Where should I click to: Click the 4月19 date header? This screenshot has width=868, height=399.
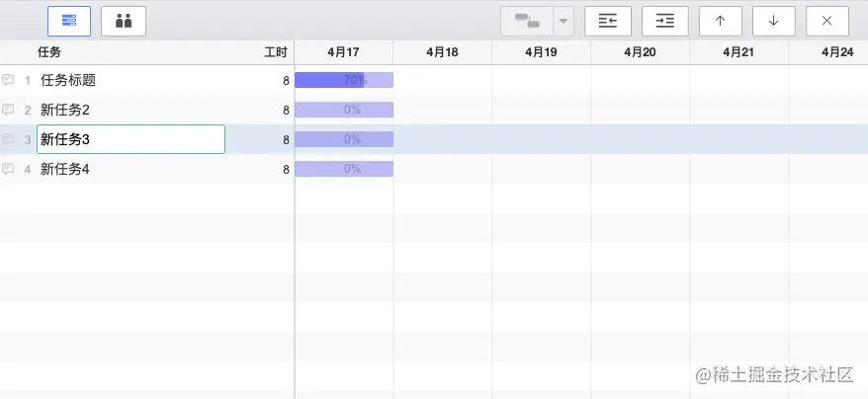click(541, 52)
